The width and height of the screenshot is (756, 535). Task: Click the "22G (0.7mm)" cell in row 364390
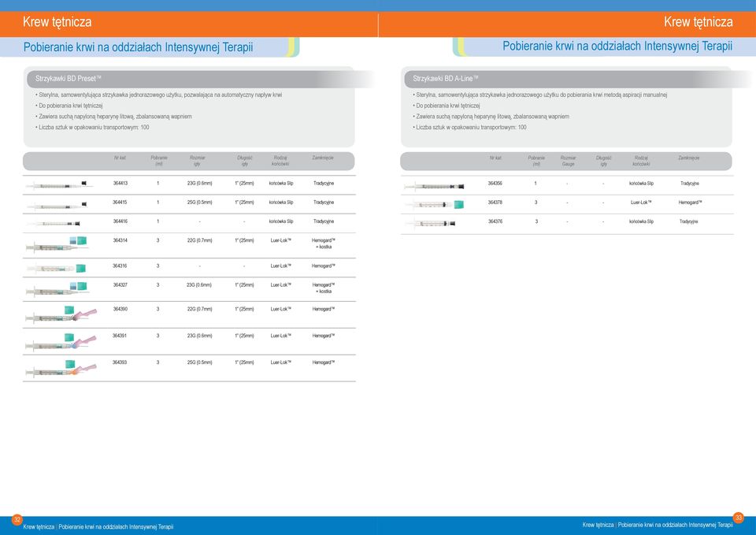[199, 309]
